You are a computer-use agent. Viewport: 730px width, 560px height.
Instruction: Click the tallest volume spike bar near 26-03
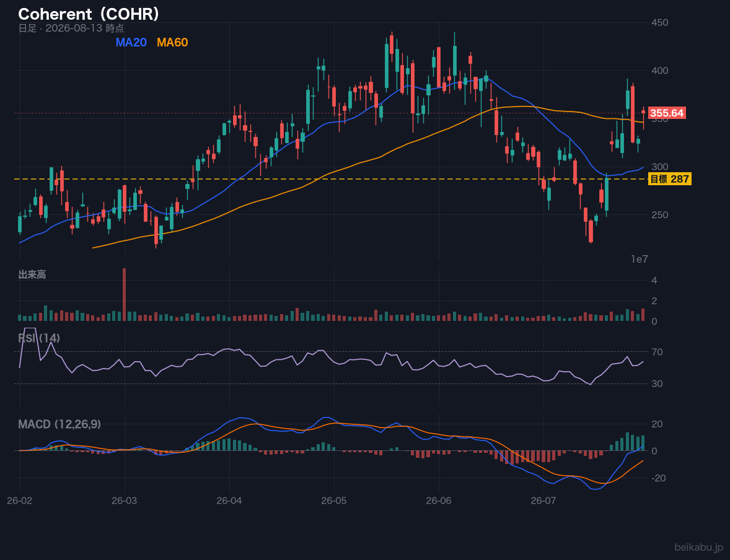coord(125,294)
